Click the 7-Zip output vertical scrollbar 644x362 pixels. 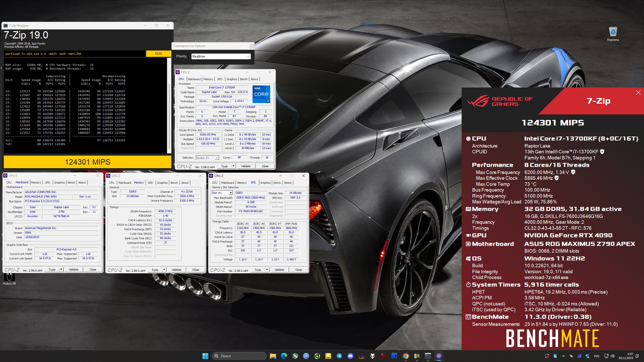pos(169,106)
